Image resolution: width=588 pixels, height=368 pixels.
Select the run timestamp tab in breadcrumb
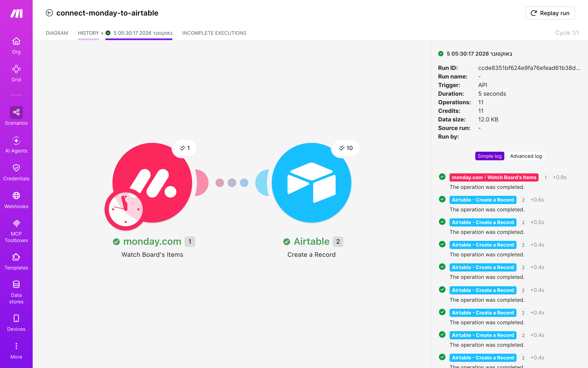pyautogui.click(x=139, y=33)
